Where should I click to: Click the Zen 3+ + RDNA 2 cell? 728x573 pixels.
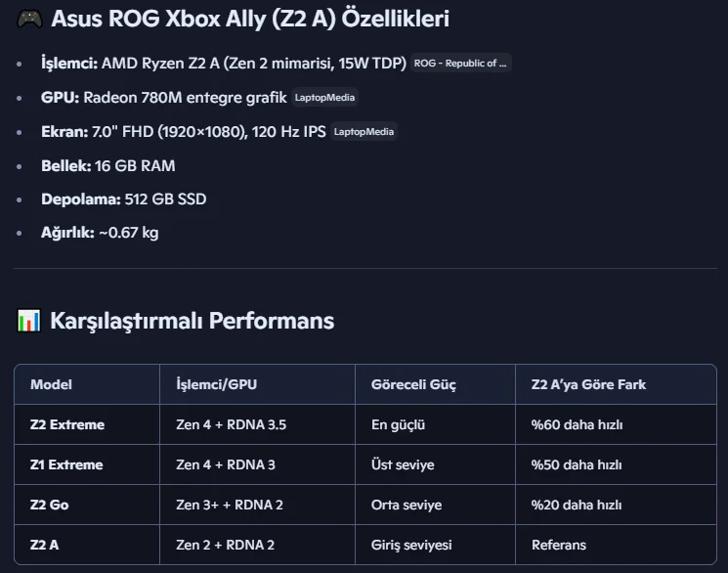[x=230, y=505]
